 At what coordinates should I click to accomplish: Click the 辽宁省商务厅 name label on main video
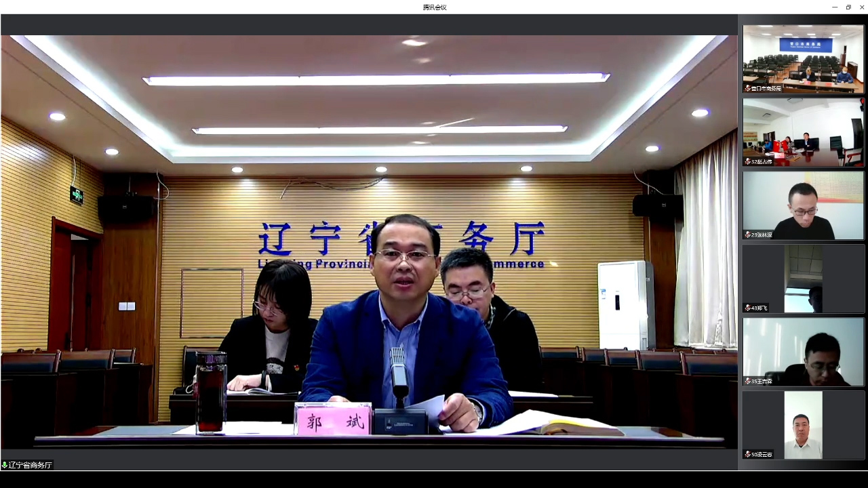(x=30, y=465)
